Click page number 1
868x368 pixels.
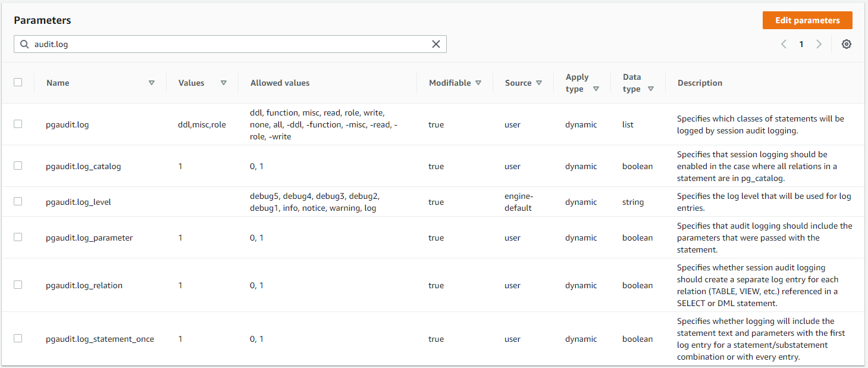(x=801, y=44)
